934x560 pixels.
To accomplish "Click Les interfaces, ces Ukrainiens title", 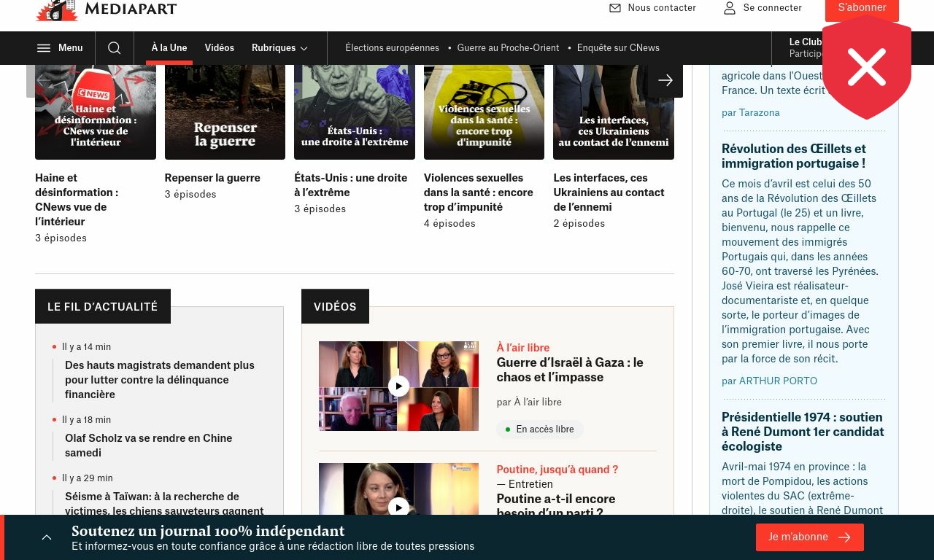I will (609, 192).
